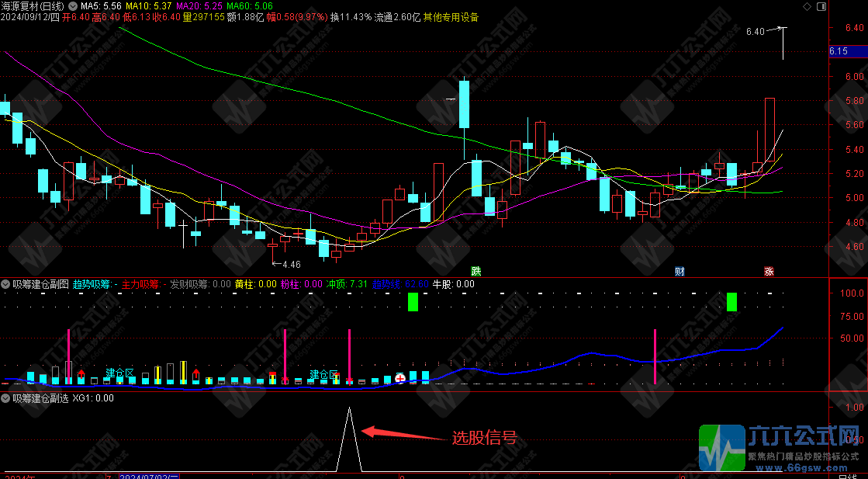The image size is (868, 479).
Task: Click the first green bar in sub-chart
Action: (x=413, y=302)
